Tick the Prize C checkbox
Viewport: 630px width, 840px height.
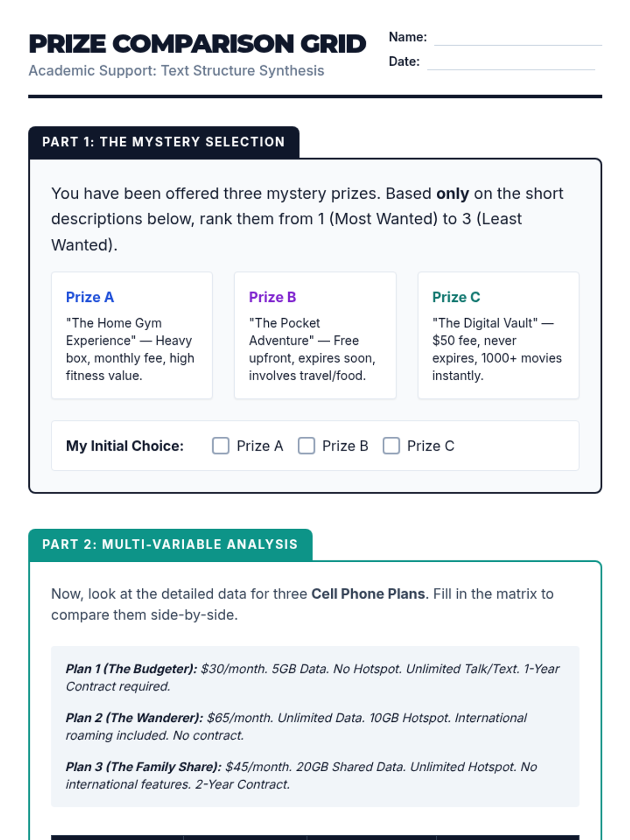391,446
